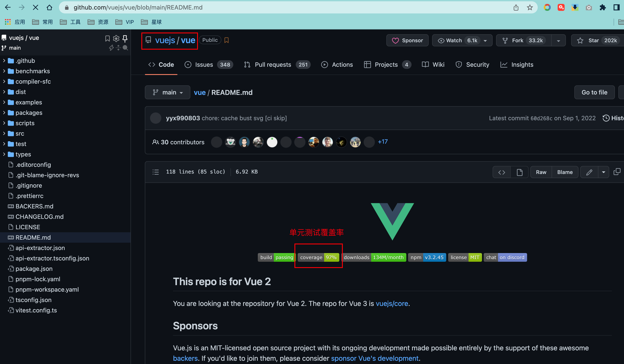Open CHANGELOG.md in the file tree
Image resolution: width=624 pixels, height=364 pixels.
point(40,217)
